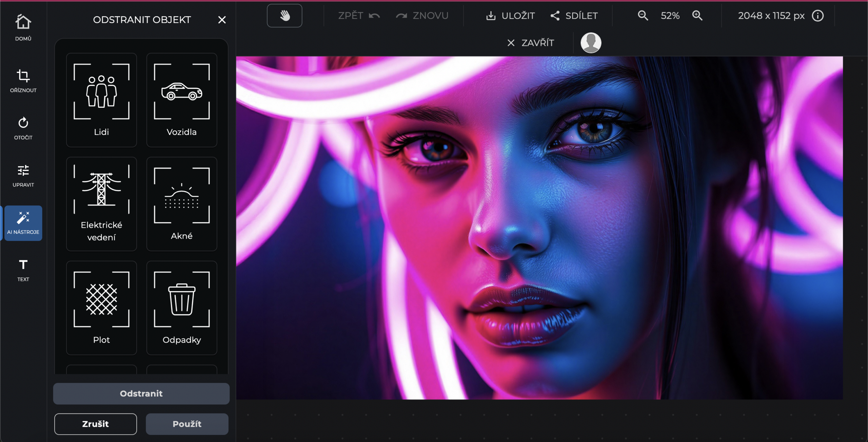Select the Lidi people removal option
Screen dimensions: 868x442
coord(101,100)
